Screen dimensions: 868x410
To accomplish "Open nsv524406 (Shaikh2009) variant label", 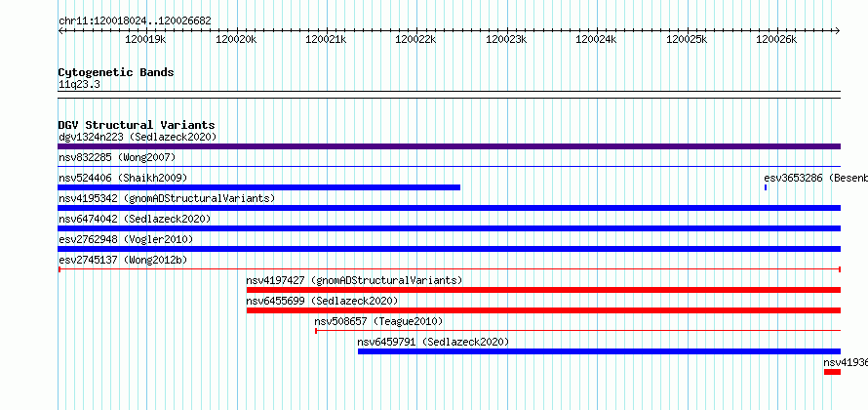I will [x=123, y=178].
